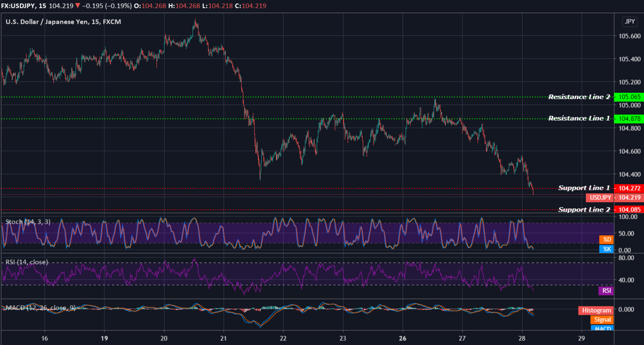The height and width of the screenshot is (345, 644).
Task: Click the C:104.219 close value
Action: tap(251, 6)
